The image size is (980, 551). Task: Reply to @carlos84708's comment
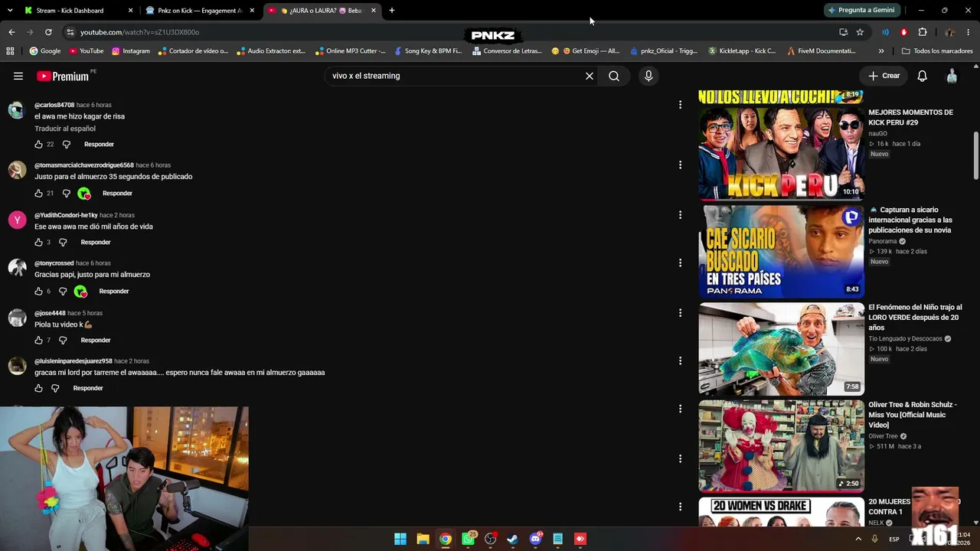click(99, 144)
